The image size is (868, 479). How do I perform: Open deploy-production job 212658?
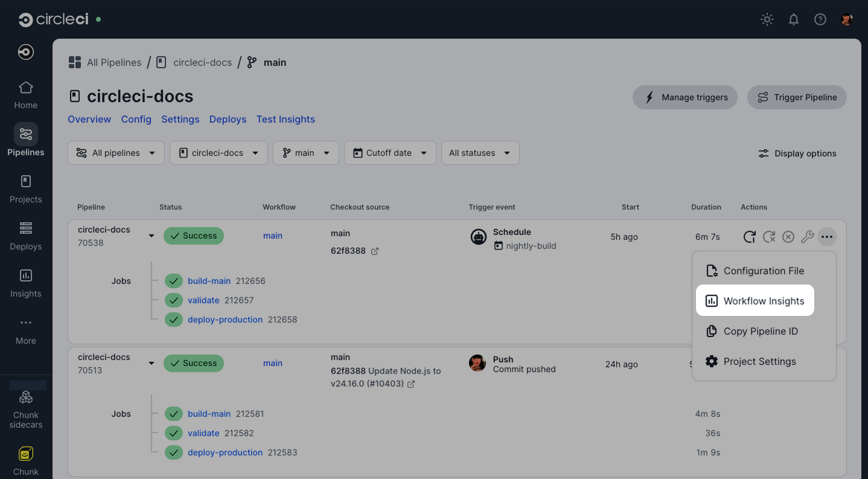pyautogui.click(x=225, y=320)
